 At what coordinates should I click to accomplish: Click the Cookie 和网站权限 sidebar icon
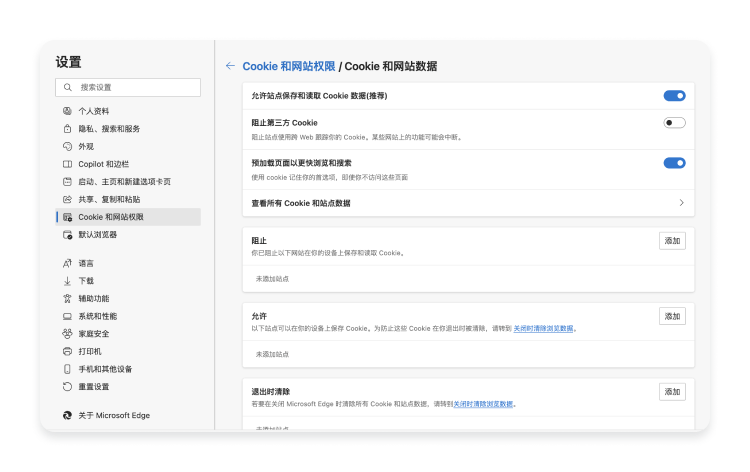[67, 217]
